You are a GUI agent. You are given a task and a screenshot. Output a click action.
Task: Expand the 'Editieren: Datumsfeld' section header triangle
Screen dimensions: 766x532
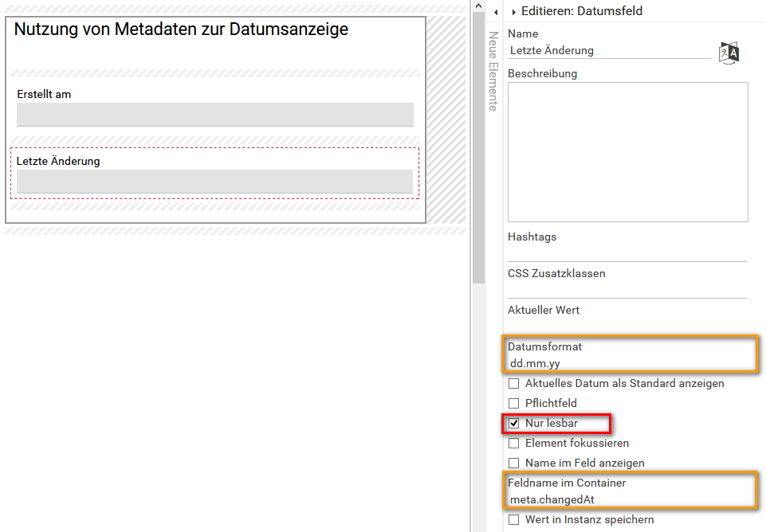pyautogui.click(x=515, y=11)
